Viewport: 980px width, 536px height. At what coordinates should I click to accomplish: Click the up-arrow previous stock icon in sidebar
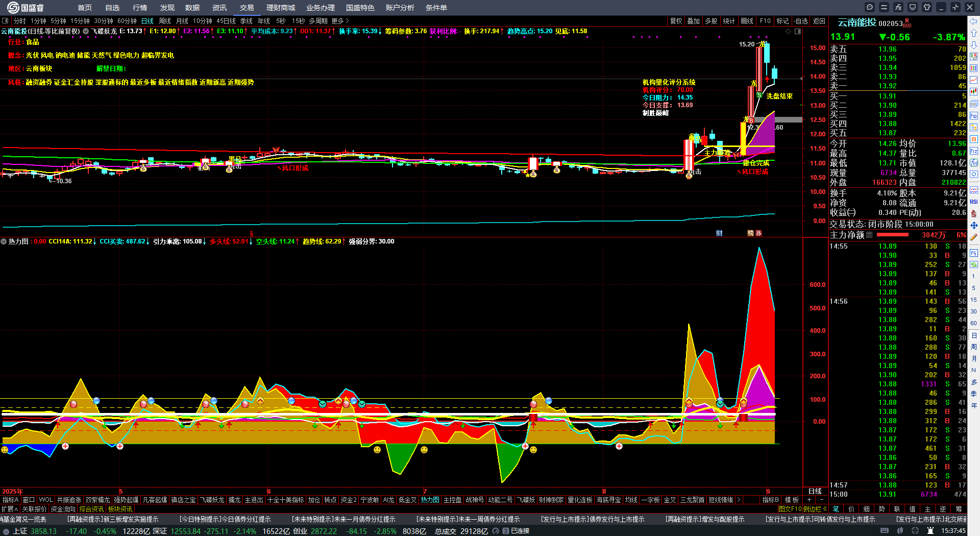[974, 33]
